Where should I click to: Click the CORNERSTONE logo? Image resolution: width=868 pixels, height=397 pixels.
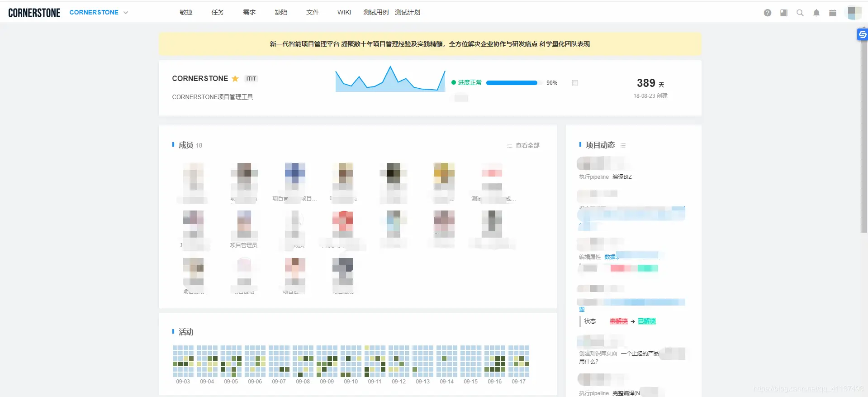coord(34,13)
